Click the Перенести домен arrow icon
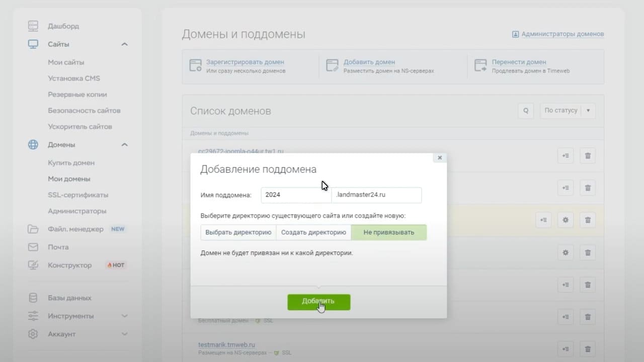 (x=481, y=65)
